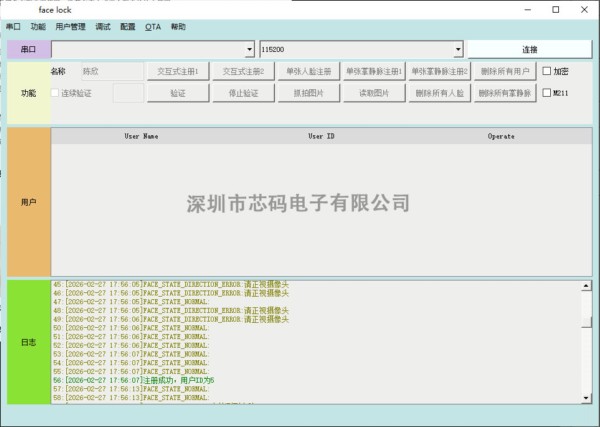Click the 单张掌静脉注册1 button
Screen dimensions: 600x427
click(374, 71)
